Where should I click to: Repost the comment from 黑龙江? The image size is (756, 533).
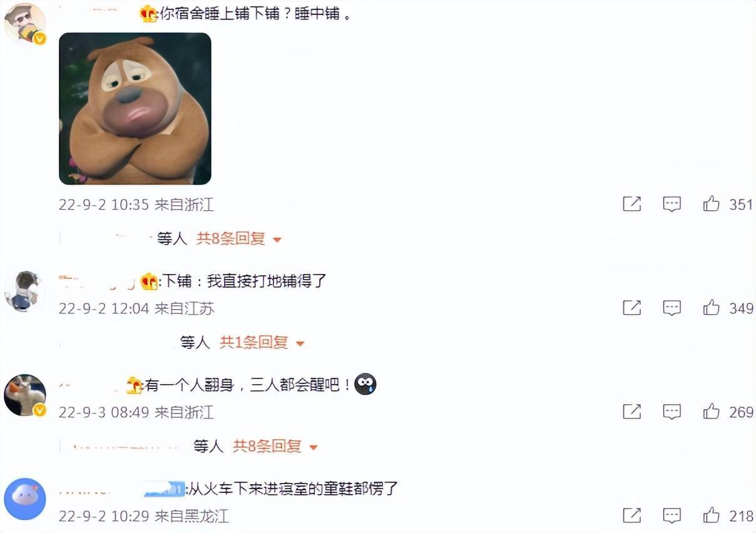coord(632,515)
